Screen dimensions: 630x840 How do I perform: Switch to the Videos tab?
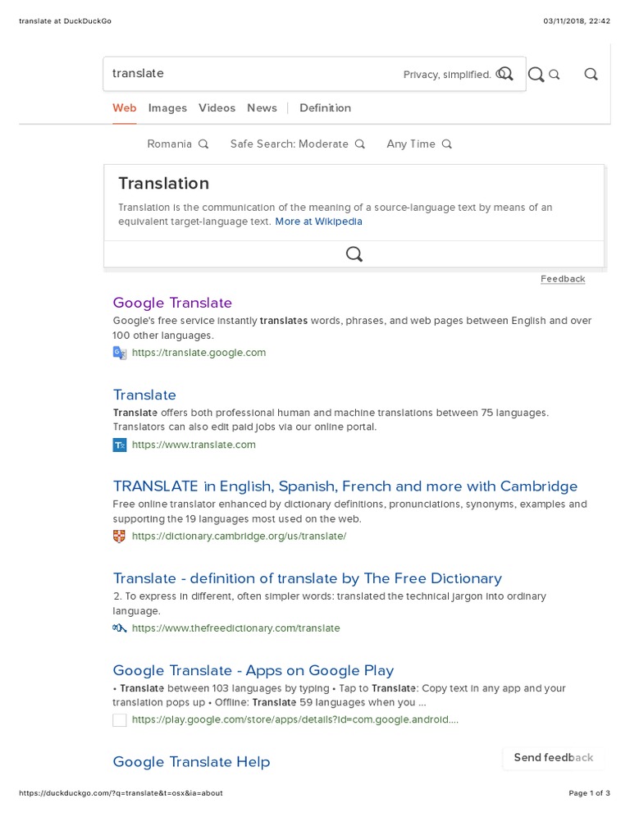tap(217, 107)
